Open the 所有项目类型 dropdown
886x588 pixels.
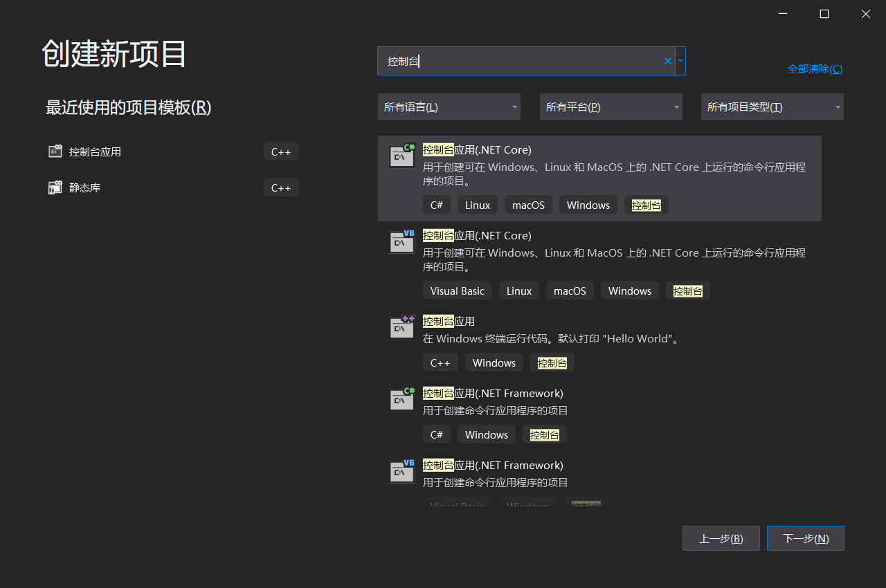click(x=772, y=107)
